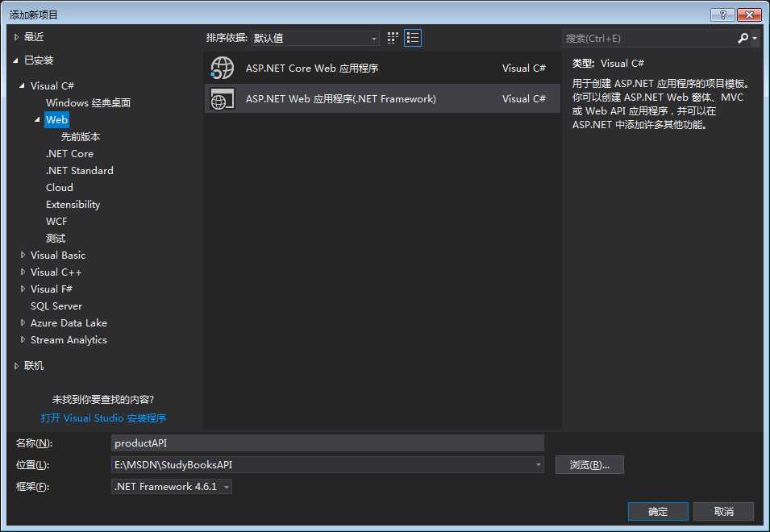This screenshot has height=532, width=770.
Task: Open the sort by 默认值 dropdown
Action: (x=314, y=38)
